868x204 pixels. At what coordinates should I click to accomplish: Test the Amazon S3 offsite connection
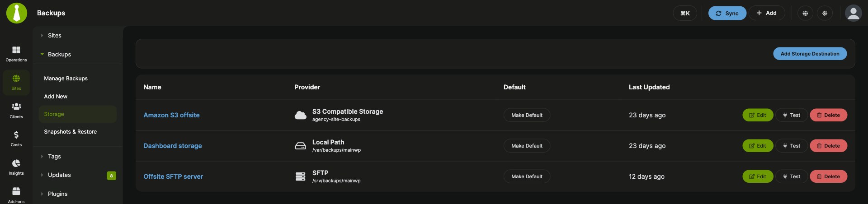tap(792, 115)
